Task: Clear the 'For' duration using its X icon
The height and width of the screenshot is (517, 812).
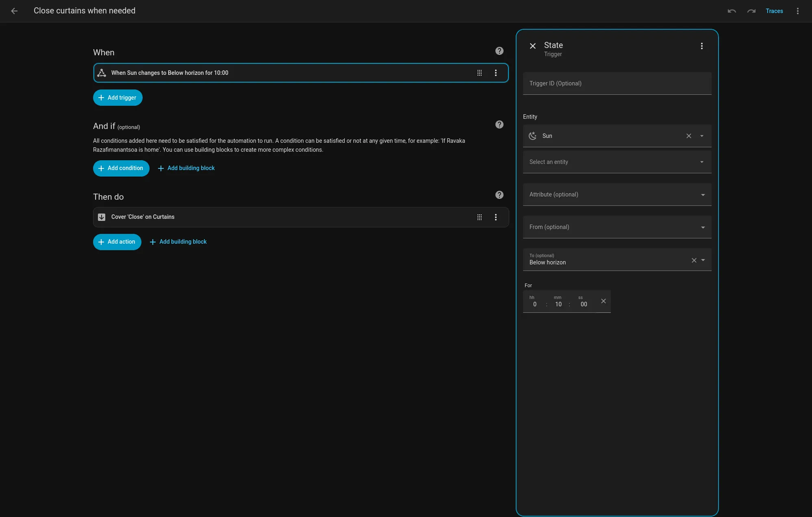Action: pos(603,301)
